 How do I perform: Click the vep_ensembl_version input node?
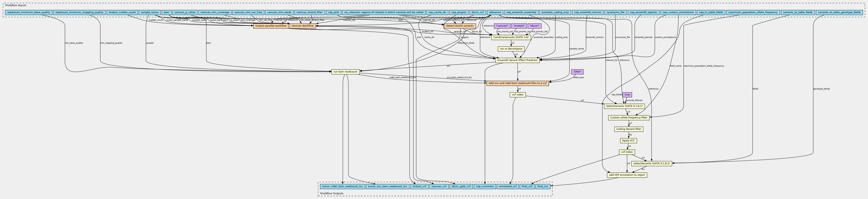click(x=588, y=12)
